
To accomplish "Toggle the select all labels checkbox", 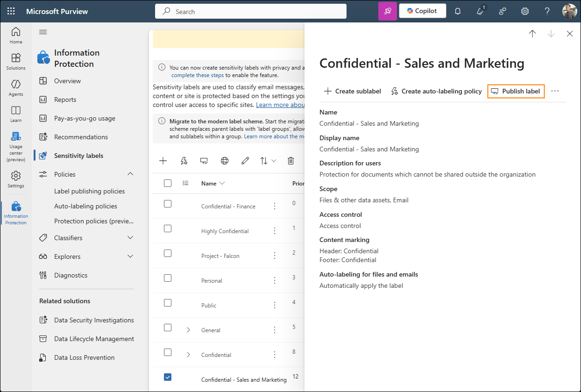I will pyautogui.click(x=168, y=183).
